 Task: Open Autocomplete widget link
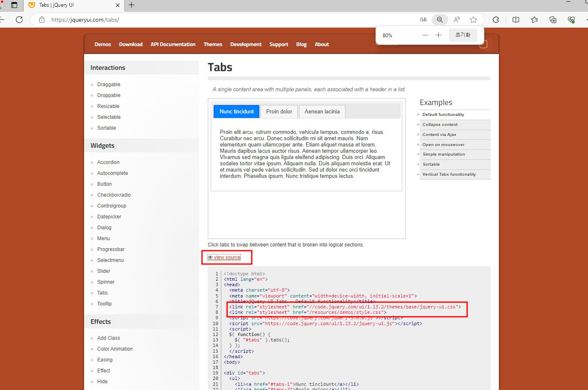pos(112,173)
